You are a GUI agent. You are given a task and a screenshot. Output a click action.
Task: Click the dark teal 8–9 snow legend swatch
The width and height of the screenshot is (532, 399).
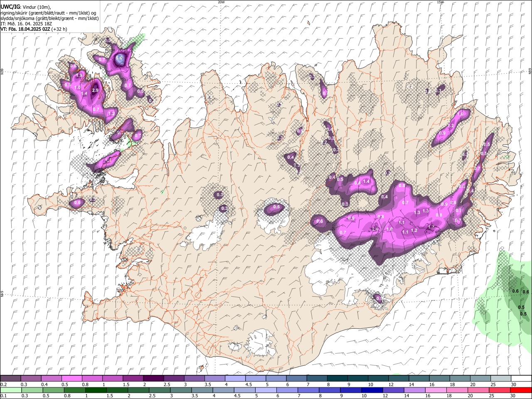click(x=337, y=378)
